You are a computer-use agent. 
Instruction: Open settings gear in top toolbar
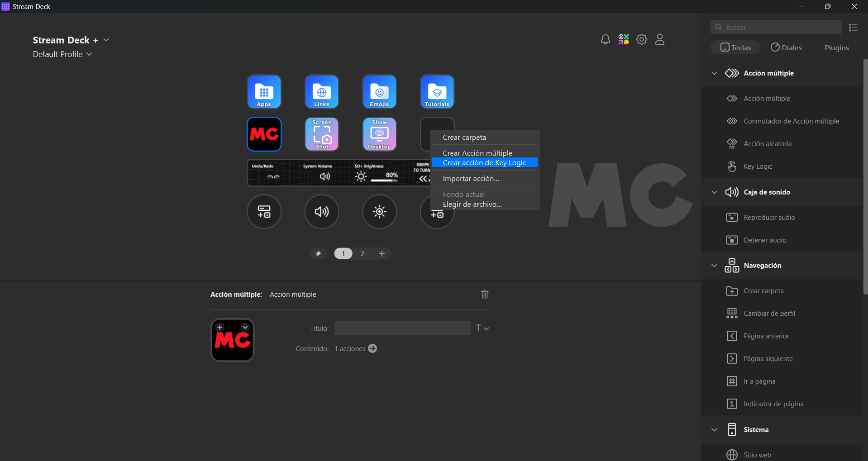coord(642,40)
